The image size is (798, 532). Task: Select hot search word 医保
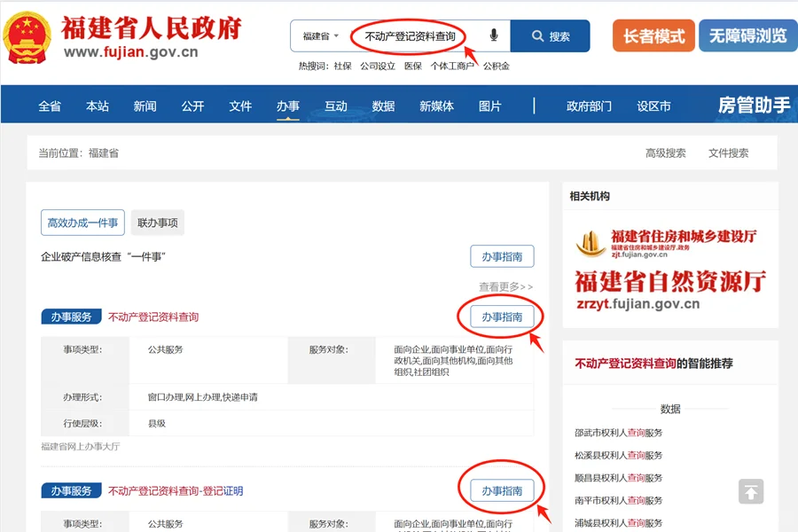point(412,66)
